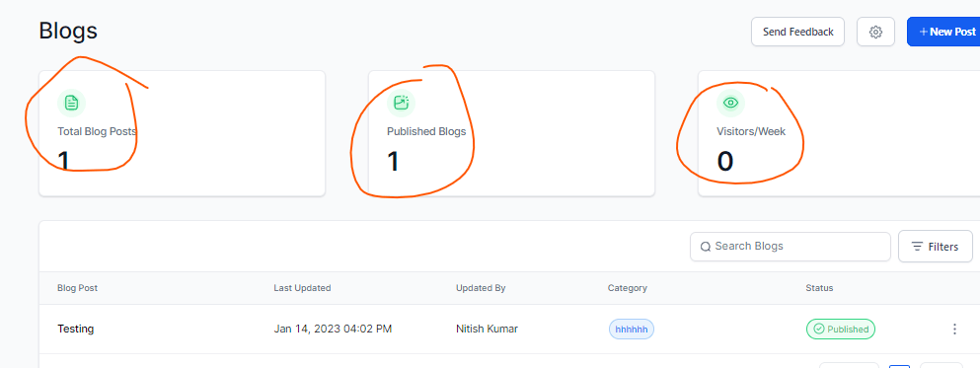Screen dimensions: 980x368
Task: Click the magnifier icon in Search Blogs
Action: 705,247
